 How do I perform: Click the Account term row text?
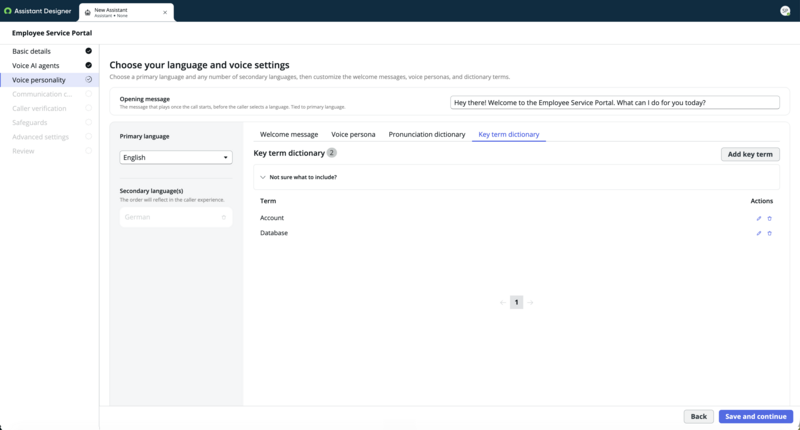pos(272,218)
